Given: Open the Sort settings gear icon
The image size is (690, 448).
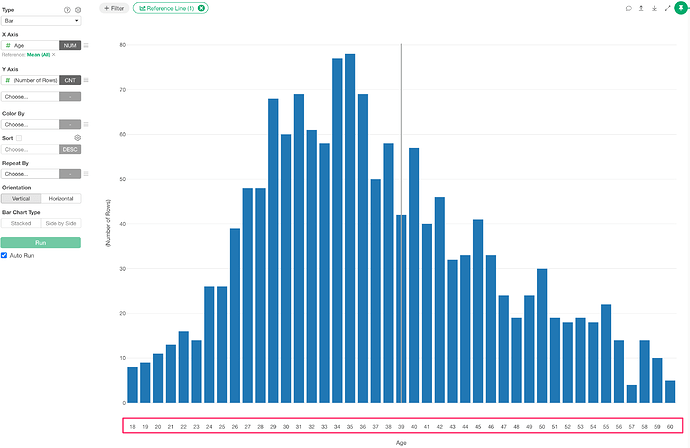Looking at the screenshot, I should click(77, 137).
